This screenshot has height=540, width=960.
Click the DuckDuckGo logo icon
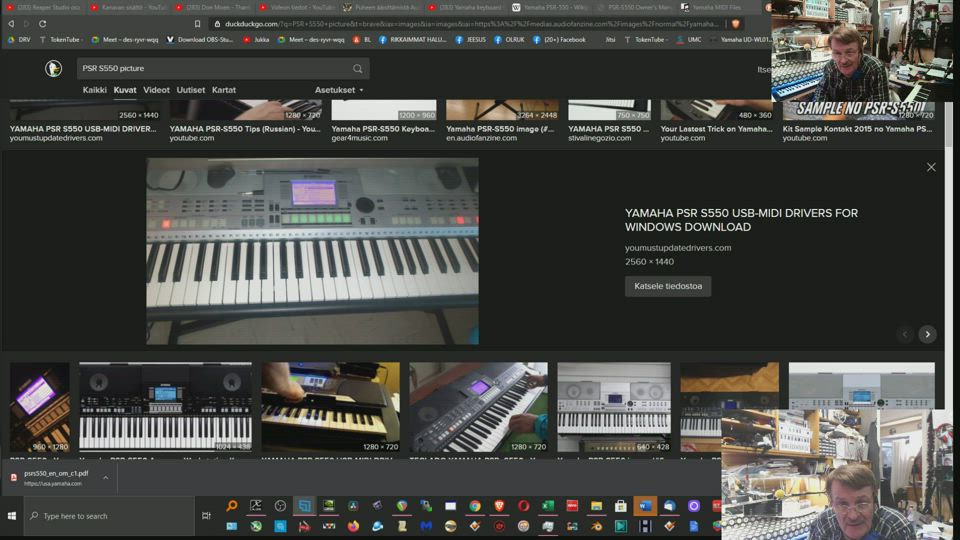(x=53, y=68)
